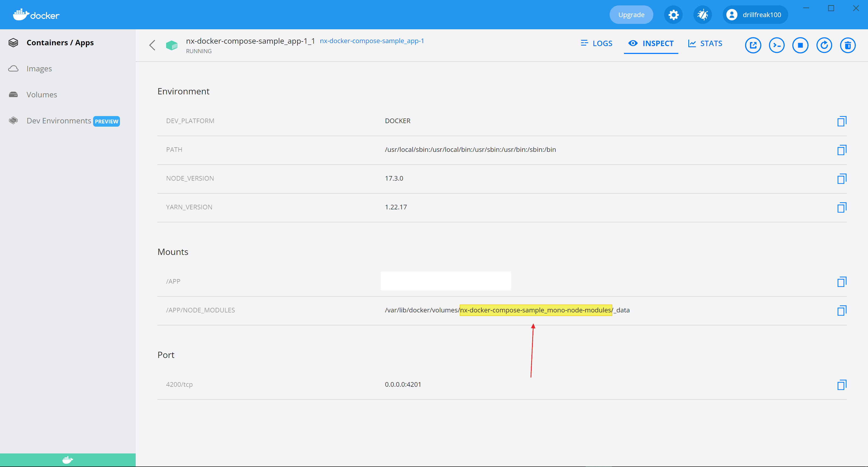Image resolution: width=868 pixels, height=467 pixels.
Task: Copy the 4200/tcp port mapping
Action: pos(842,385)
